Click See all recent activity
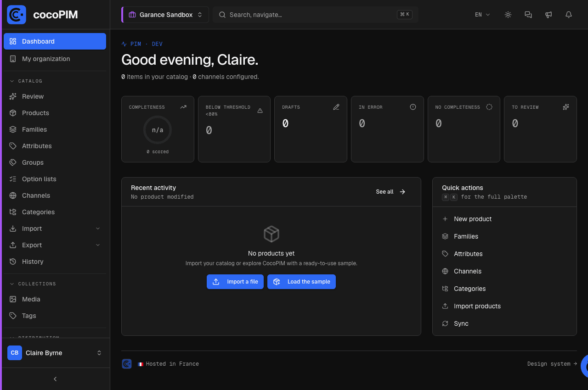This screenshot has width=588, height=390. click(x=391, y=192)
